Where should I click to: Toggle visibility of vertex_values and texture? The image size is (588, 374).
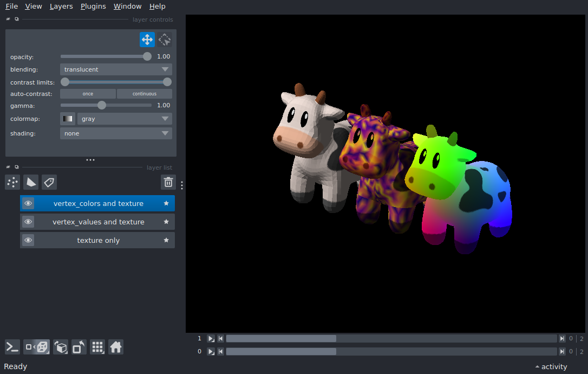28,222
